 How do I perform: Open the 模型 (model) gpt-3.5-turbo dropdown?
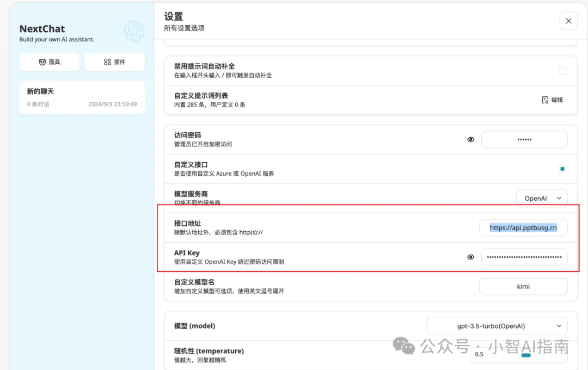point(497,326)
